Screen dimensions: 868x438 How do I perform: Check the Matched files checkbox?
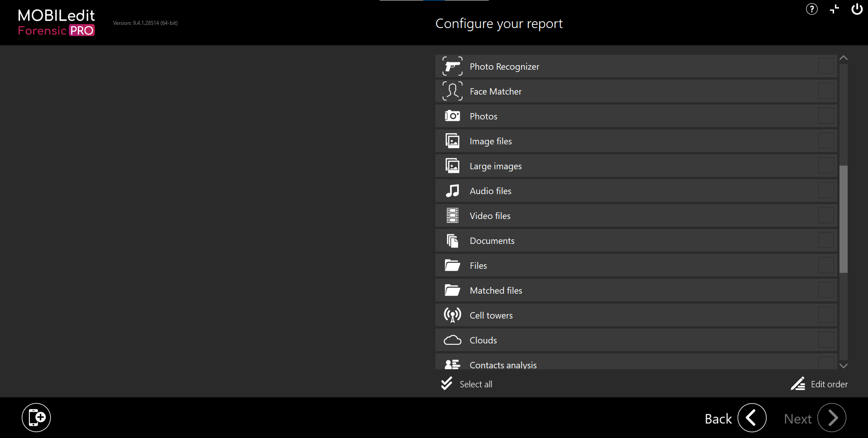coord(825,290)
